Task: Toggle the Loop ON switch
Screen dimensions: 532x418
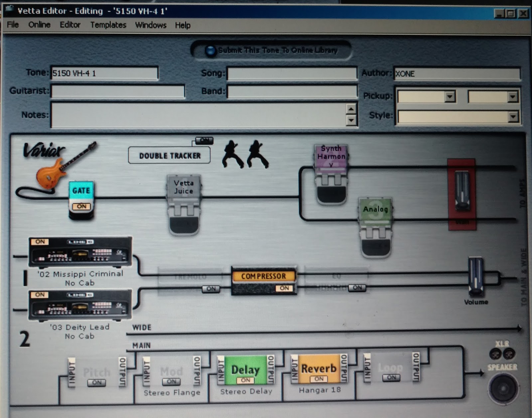Action: tap(391, 378)
